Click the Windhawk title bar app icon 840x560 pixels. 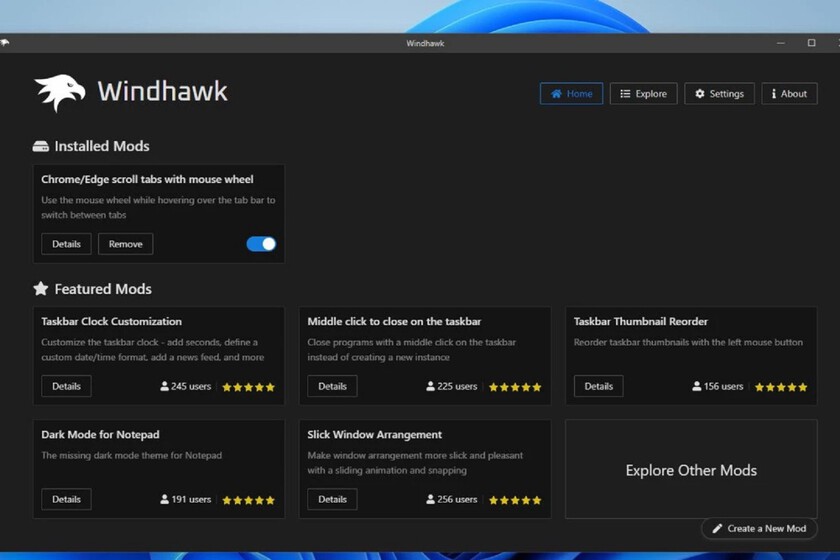6,43
